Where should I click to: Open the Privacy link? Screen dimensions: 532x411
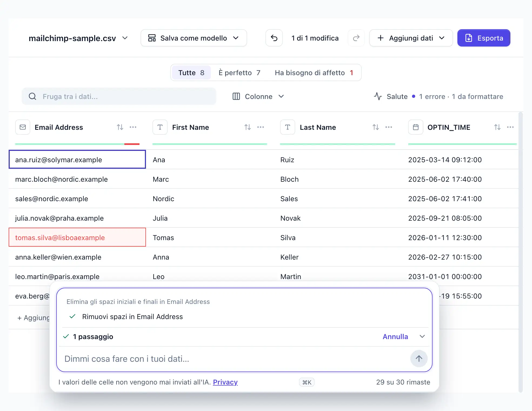[225, 382]
